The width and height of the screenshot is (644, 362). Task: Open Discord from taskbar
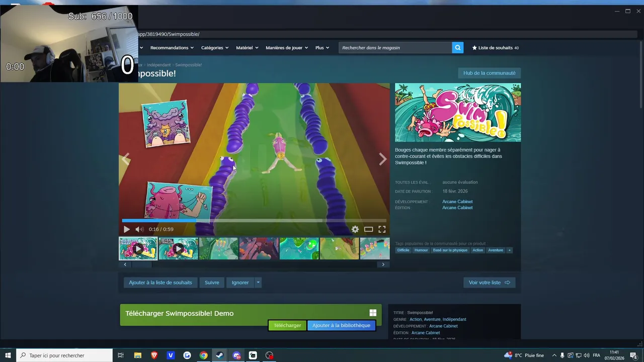pos(236,355)
